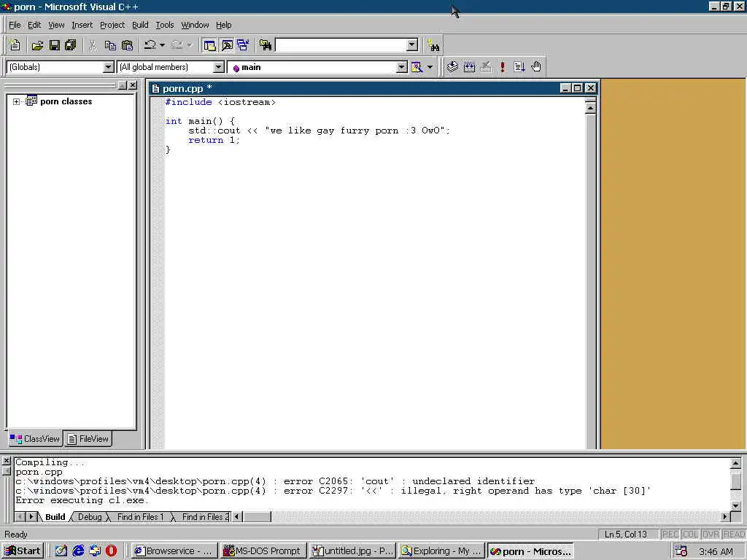
Task: Click the code editor scroll up arrow
Action: click(x=590, y=108)
